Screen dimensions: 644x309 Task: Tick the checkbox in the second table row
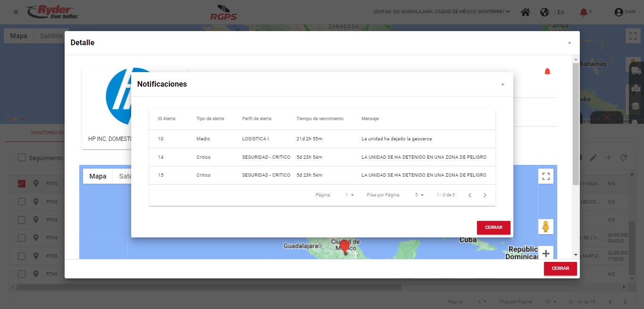22,202
